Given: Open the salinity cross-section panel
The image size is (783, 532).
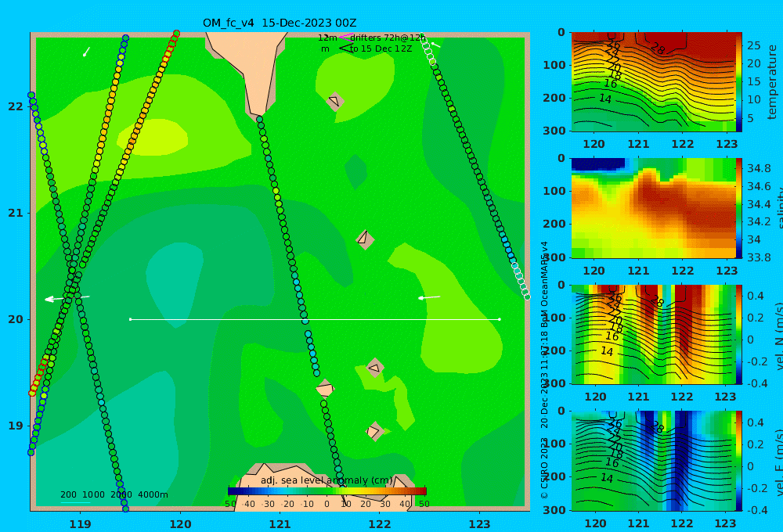Looking at the screenshot, I should [653, 208].
